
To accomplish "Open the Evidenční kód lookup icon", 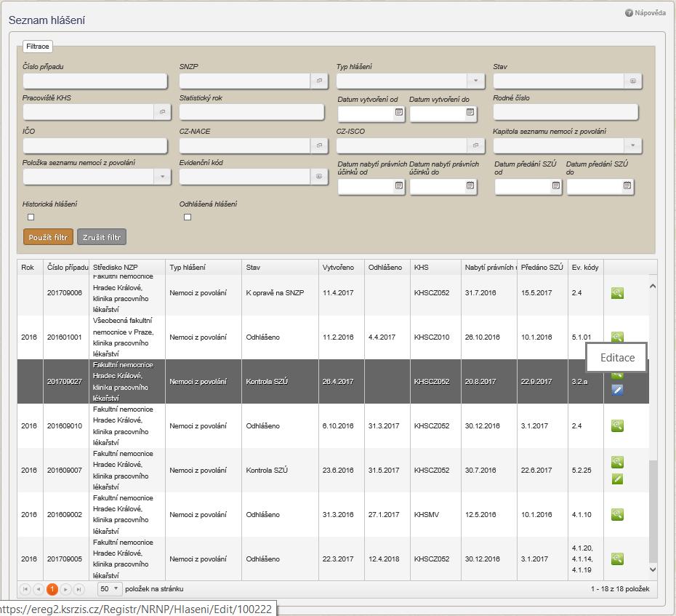I will tap(319, 177).
